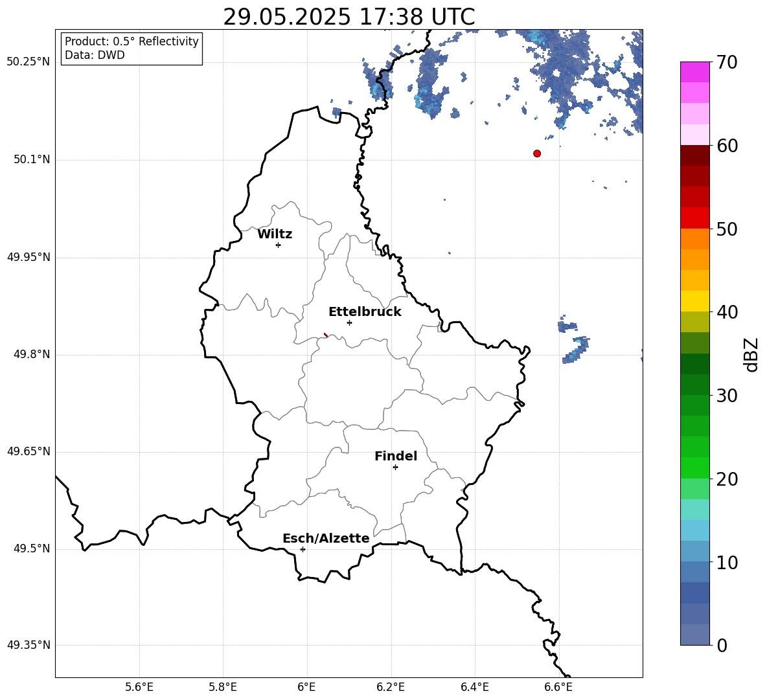The image size is (767, 700).
Task: Click the turquoise swatch above 15 dBZ level
Action: point(695,510)
